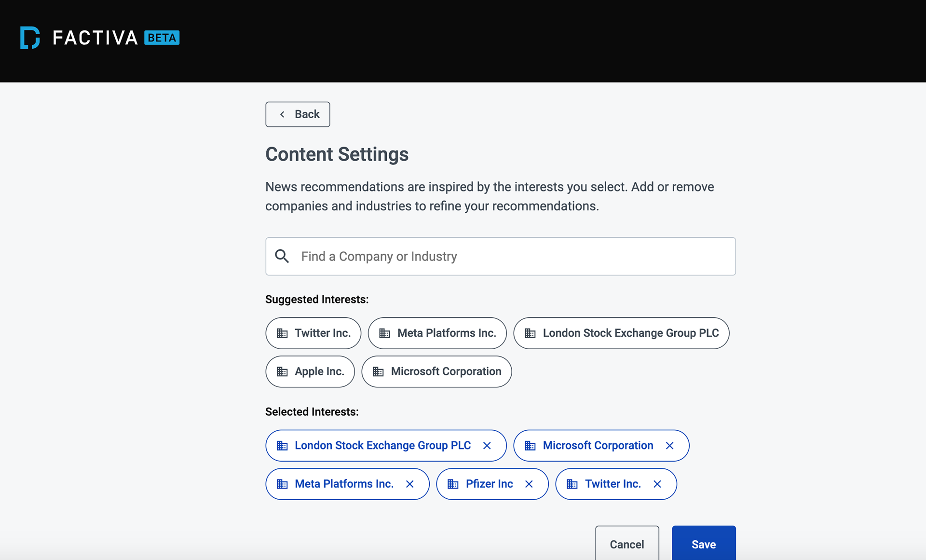Click company icon on selected Meta Platforms chip
Image resolution: width=926 pixels, height=560 pixels.
[282, 484]
